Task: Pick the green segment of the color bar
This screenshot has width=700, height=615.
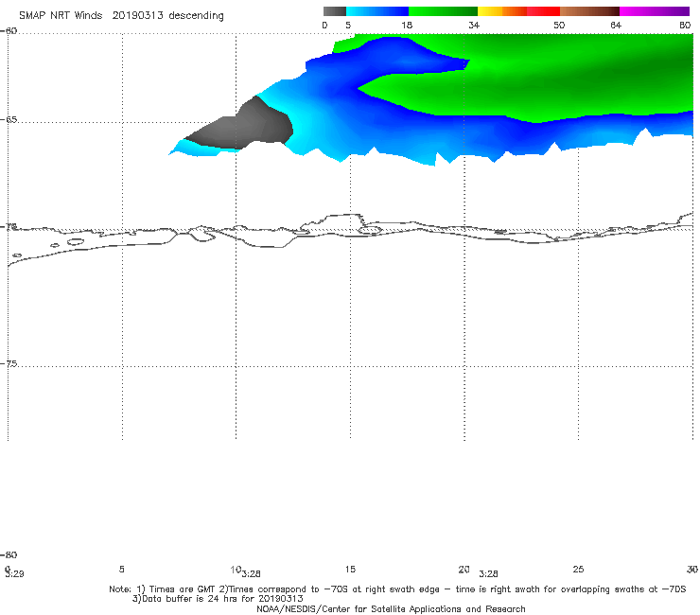Action: (x=444, y=11)
